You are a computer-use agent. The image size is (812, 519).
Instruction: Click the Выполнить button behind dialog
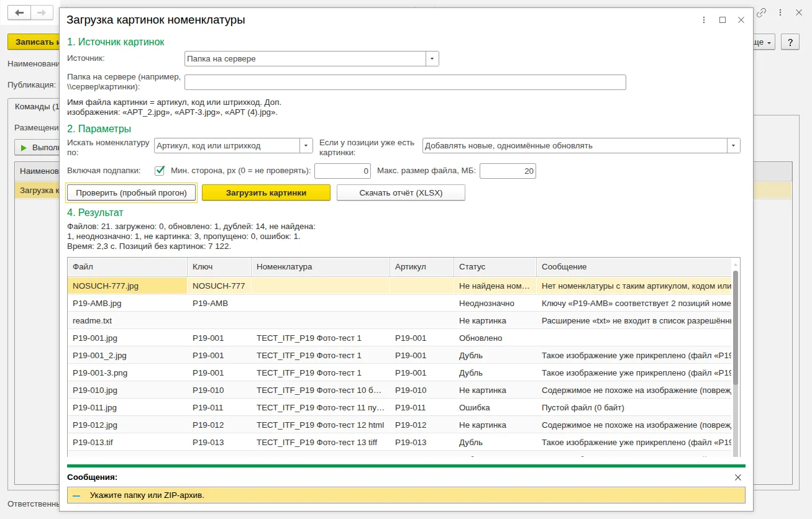[x=37, y=148]
